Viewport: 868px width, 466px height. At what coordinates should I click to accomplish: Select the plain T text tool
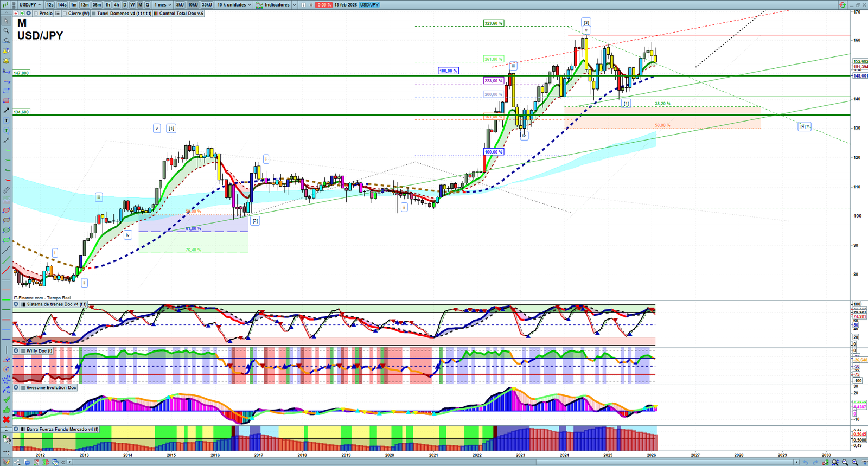[6, 120]
